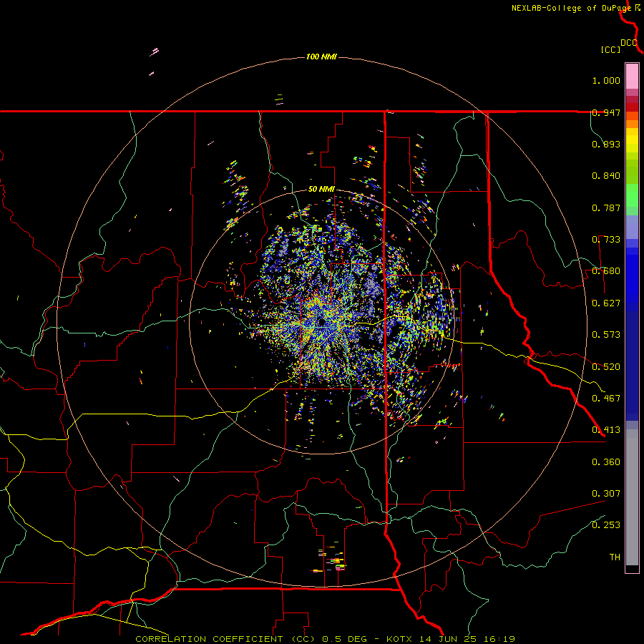Click the 0.413 scale value
This screenshot has width=644, height=644.
pyautogui.click(x=606, y=430)
